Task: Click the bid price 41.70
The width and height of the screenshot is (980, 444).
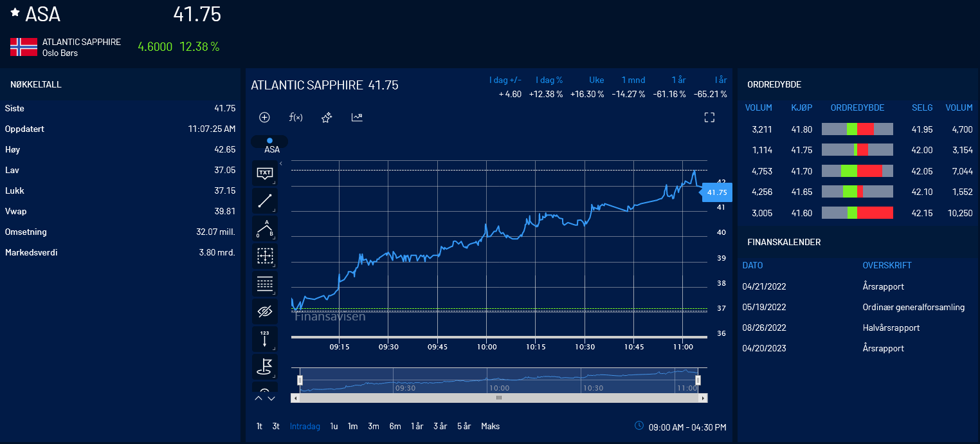Action: click(802, 171)
